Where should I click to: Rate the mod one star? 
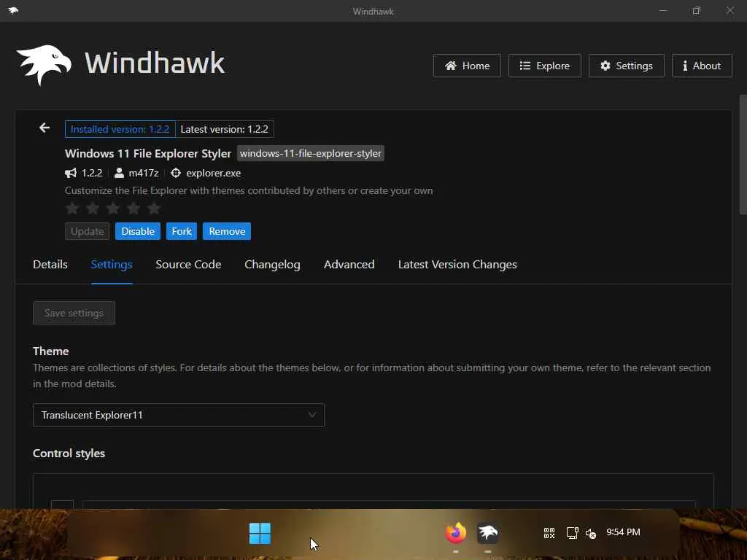[x=72, y=208]
